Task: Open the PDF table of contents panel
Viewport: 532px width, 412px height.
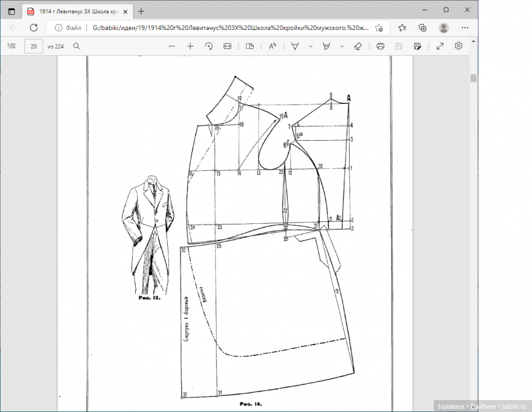Action: [11, 46]
